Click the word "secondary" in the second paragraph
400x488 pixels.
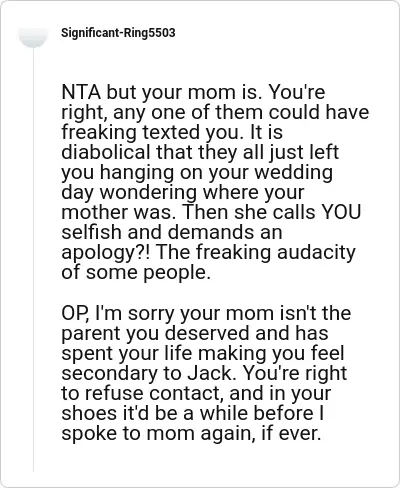pyautogui.click(x=109, y=374)
